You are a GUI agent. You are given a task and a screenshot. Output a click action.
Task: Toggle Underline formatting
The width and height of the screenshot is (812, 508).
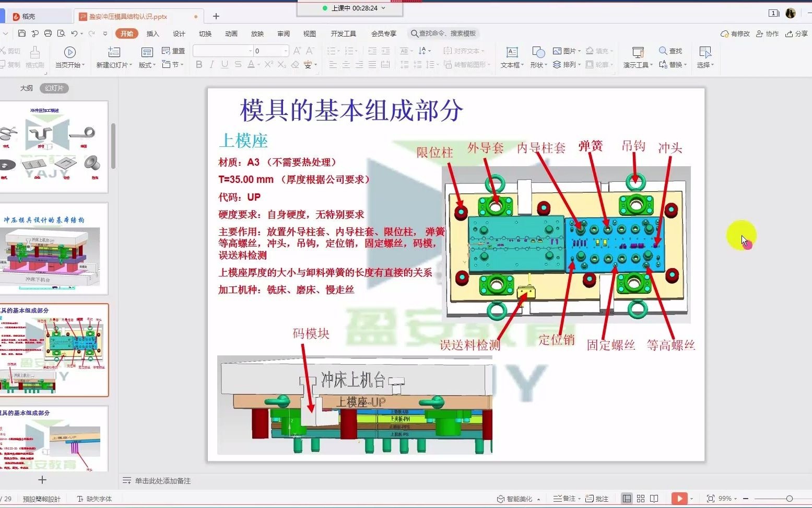point(225,64)
